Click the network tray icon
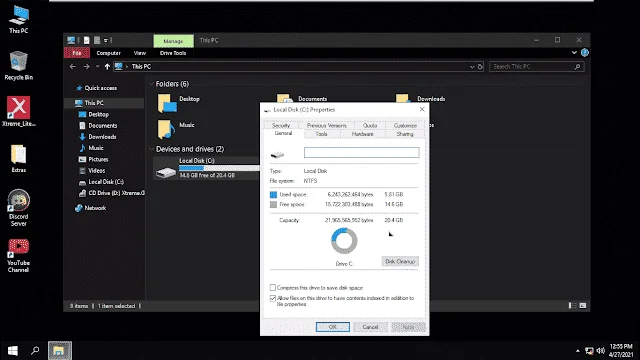Image resolution: width=640 pixels, height=360 pixels. click(589, 351)
